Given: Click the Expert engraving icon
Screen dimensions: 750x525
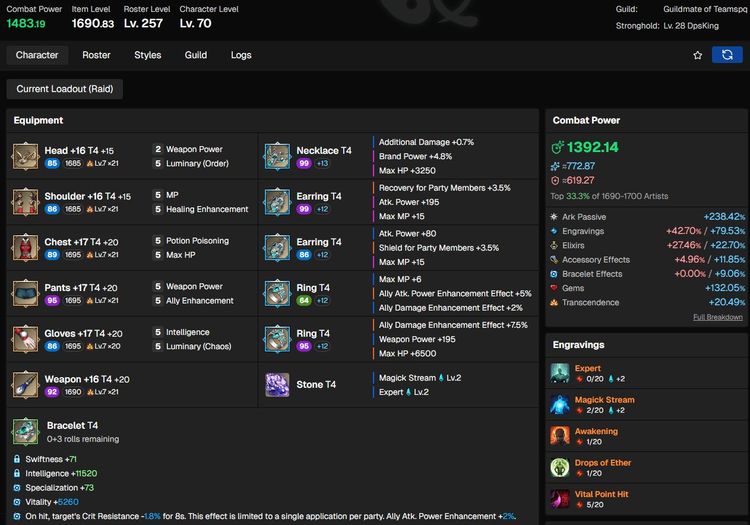Looking at the screenshot, I should coord(560,374).
